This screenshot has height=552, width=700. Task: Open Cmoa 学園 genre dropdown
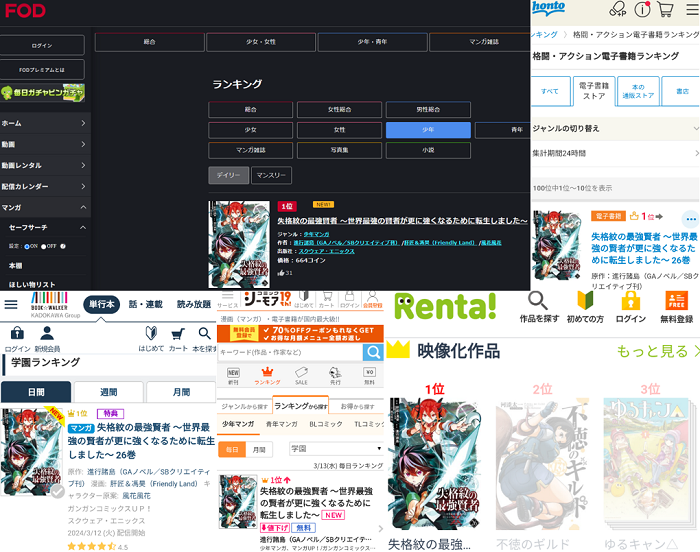point(336,448)
